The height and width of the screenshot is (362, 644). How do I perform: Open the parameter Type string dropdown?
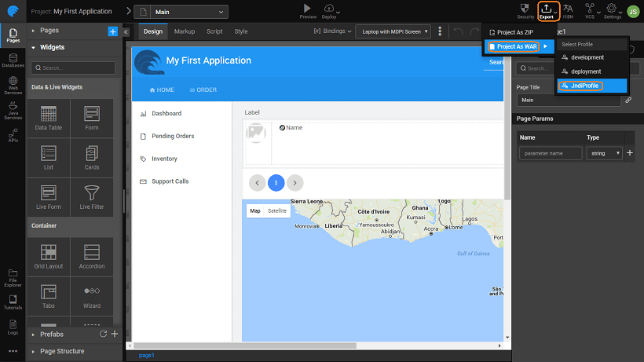pos(604,153)
